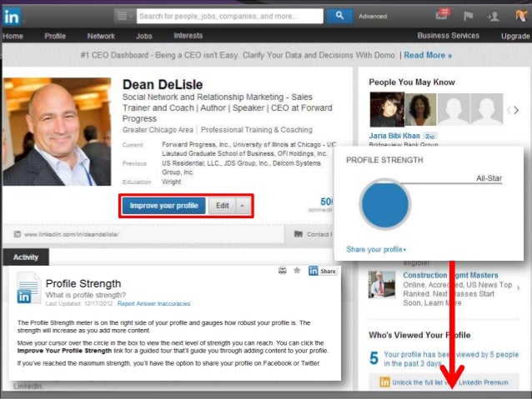Image resolution: width=532 pixels, height=399 pixels.
Task: Open the Jobs menu item
Action: point(144,36)
